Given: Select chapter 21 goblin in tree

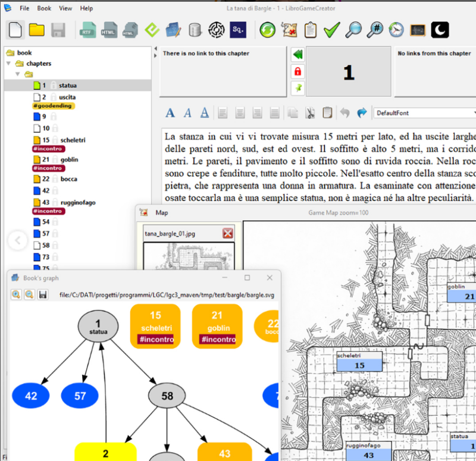Looking at the screenshot, I should (x=56, y=159).
